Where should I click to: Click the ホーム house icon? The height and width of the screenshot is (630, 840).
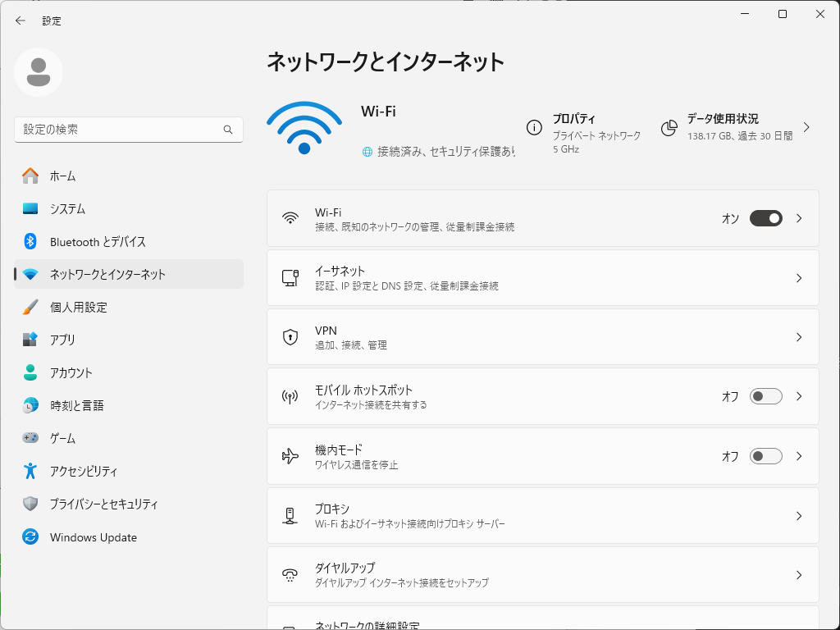pos(30,176)
